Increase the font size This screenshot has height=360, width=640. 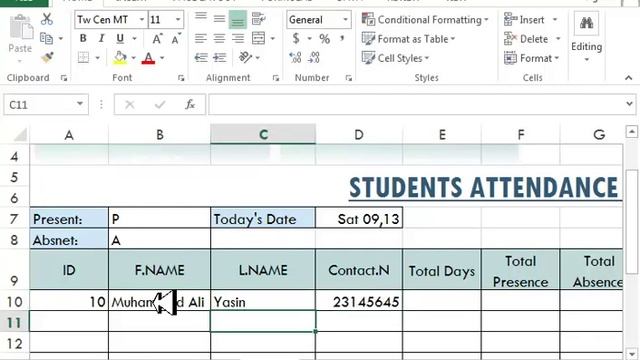157,39
